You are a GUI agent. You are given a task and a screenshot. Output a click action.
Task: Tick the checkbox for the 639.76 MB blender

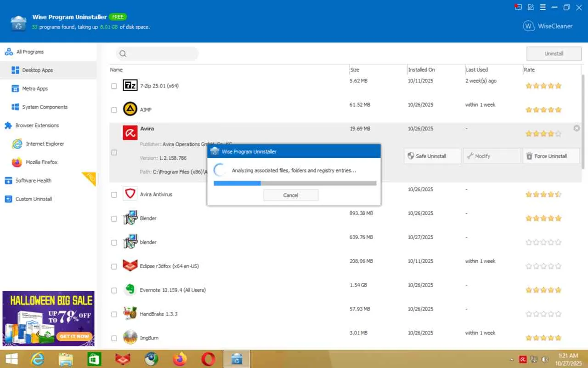114,242
